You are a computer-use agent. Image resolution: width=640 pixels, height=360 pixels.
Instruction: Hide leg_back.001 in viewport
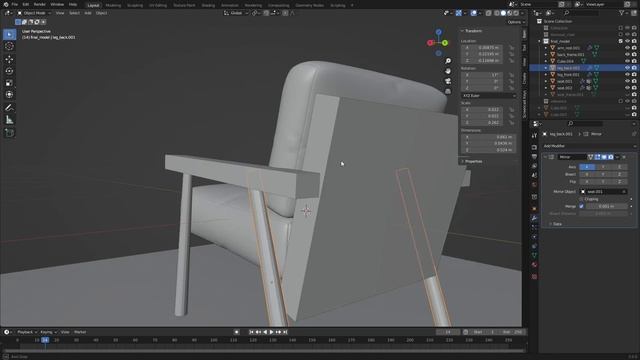click(627, 68)
